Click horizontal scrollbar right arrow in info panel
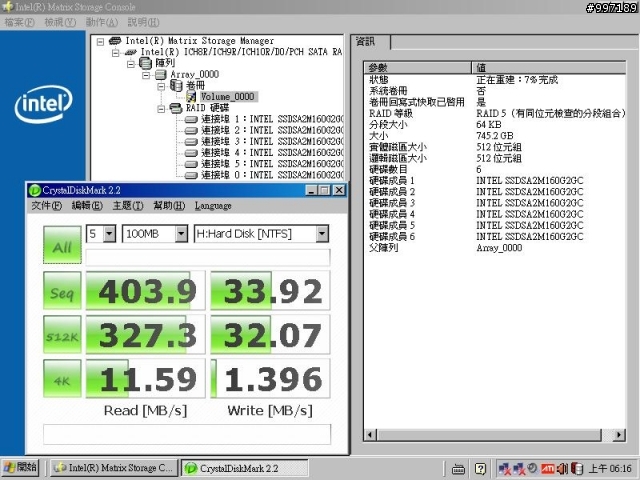640x480 pixels. pyautogui.click(x=619, y=435)
